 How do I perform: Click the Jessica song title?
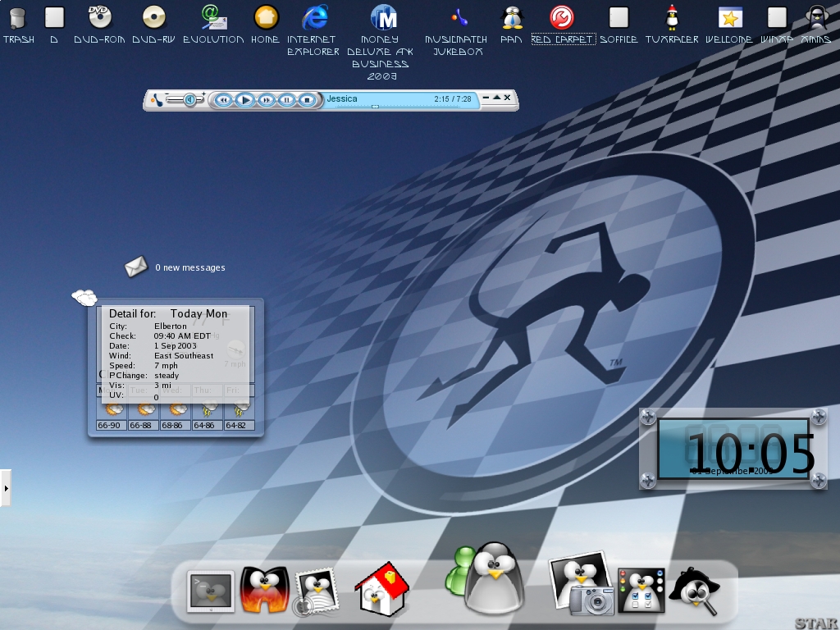point(342,98)
